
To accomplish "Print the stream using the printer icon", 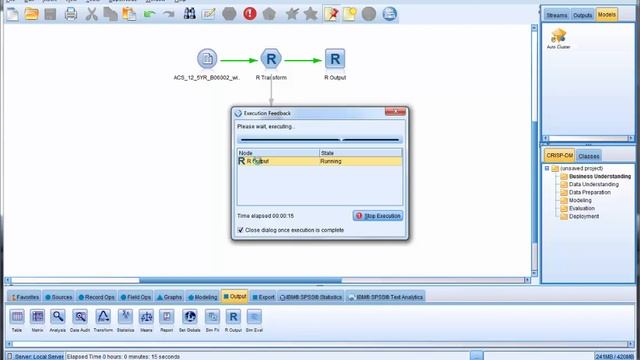I will coord(71,14).
